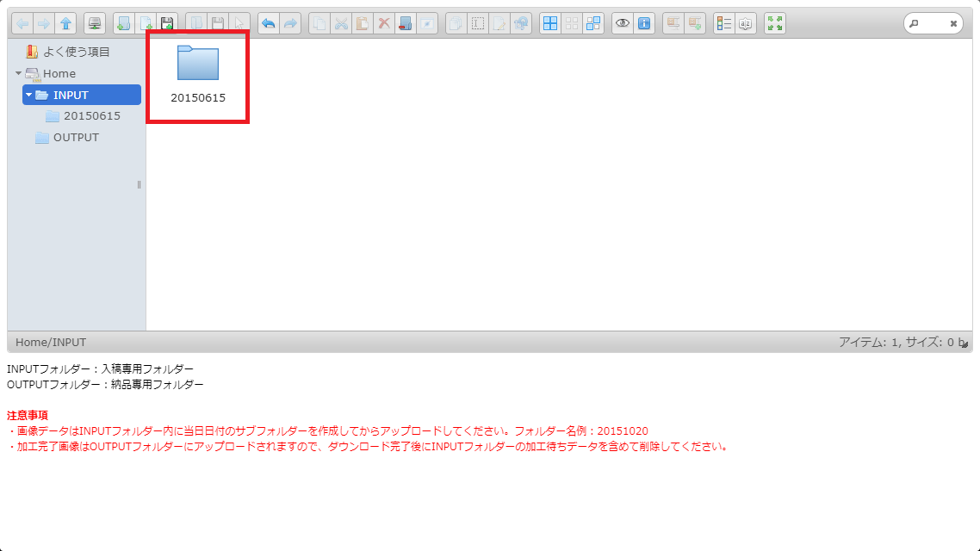
Task: Click the upload files disk icon
Action: point(167,24)
